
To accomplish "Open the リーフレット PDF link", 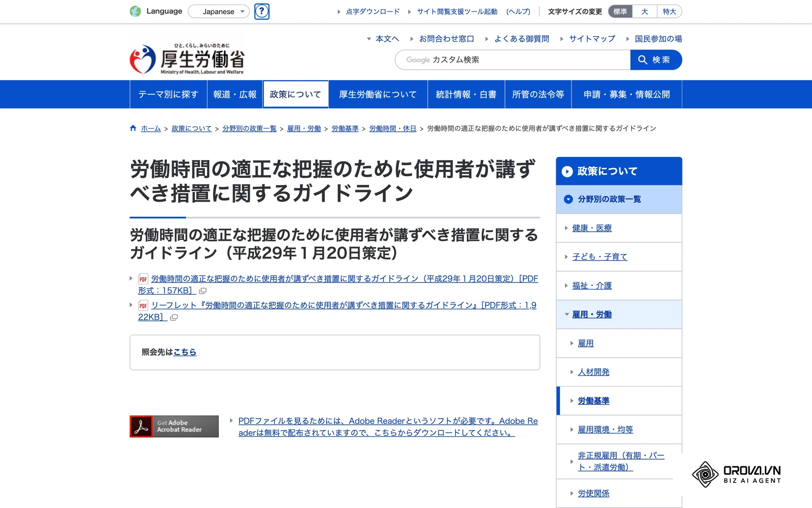I will (344, 305).
